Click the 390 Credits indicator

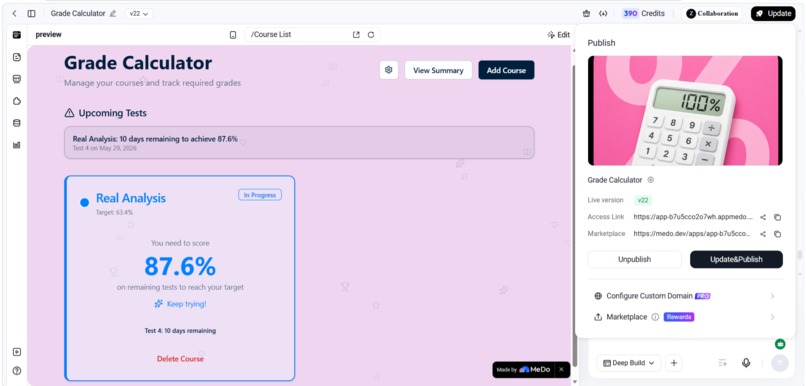[644, 13]
